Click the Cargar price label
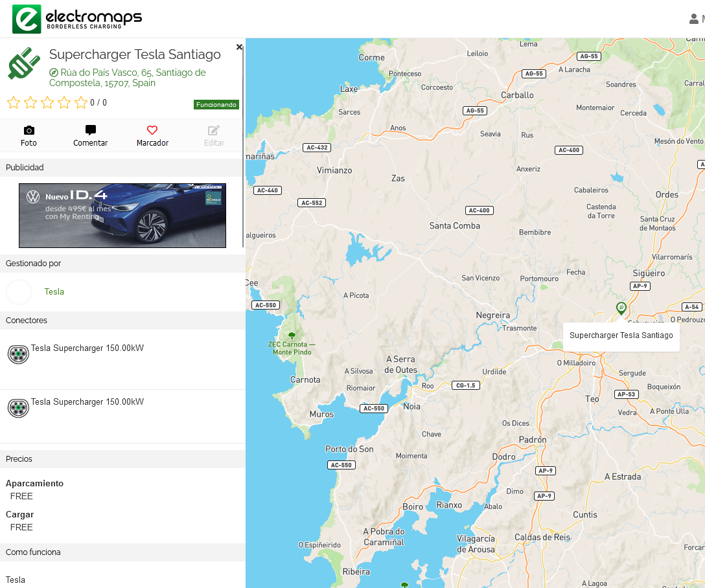This screenshot has height=588, width=705. tap(20, 514)
